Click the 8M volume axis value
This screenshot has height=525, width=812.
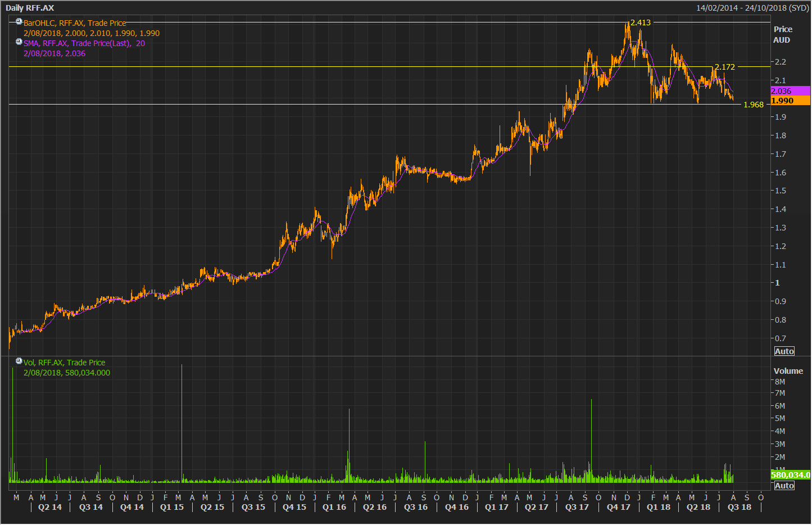click(780, 382)
